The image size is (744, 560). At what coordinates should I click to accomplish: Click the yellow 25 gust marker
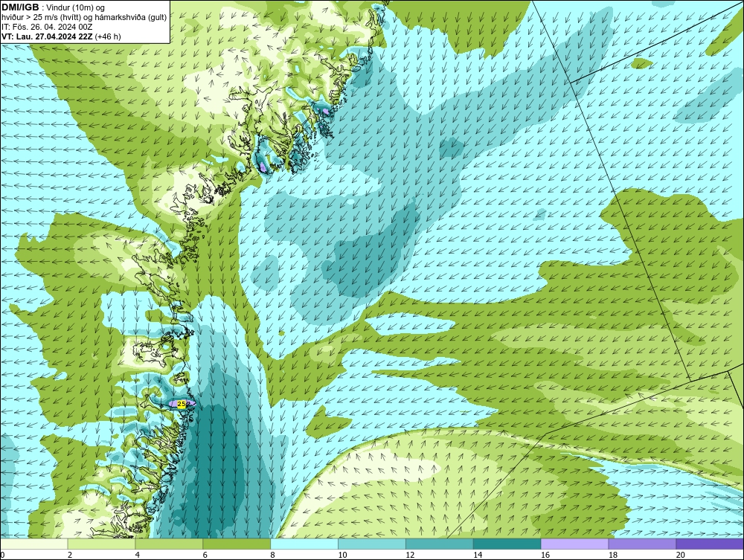coord(182,404)
